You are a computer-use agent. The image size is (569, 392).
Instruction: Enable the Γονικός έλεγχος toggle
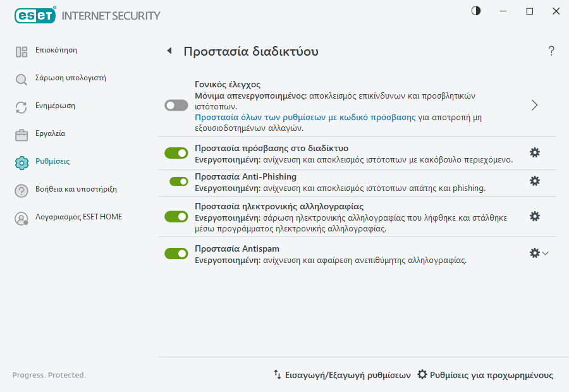(x=176, y=105)
